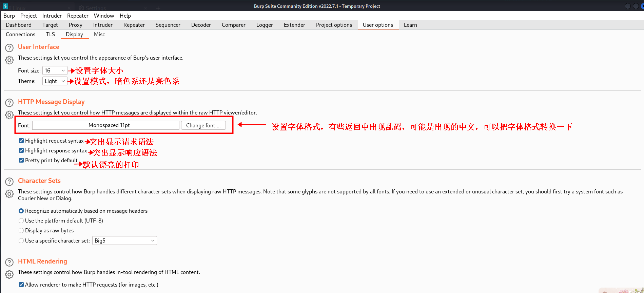
Task: Switch to the Dashboard tab
Action: [x=19, y=25]
